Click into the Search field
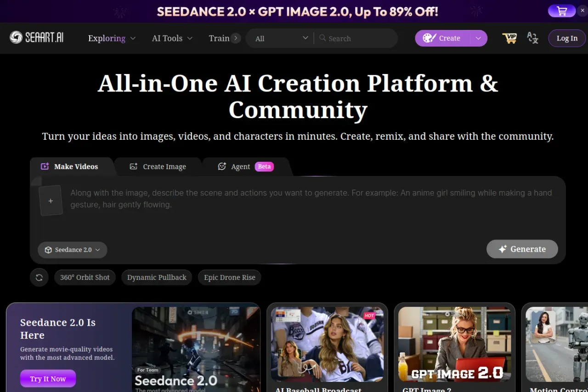This screenshot has width=588, height=392. tap(356, 38)
